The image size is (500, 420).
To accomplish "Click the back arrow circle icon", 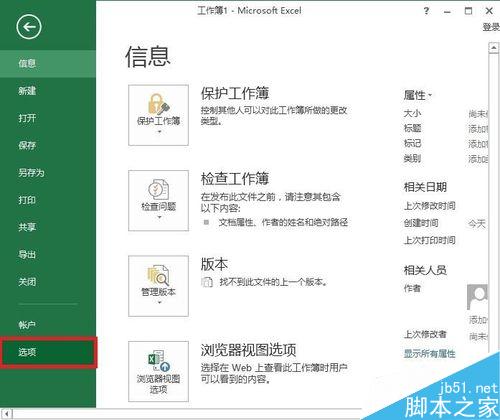I will pos(29,27).
